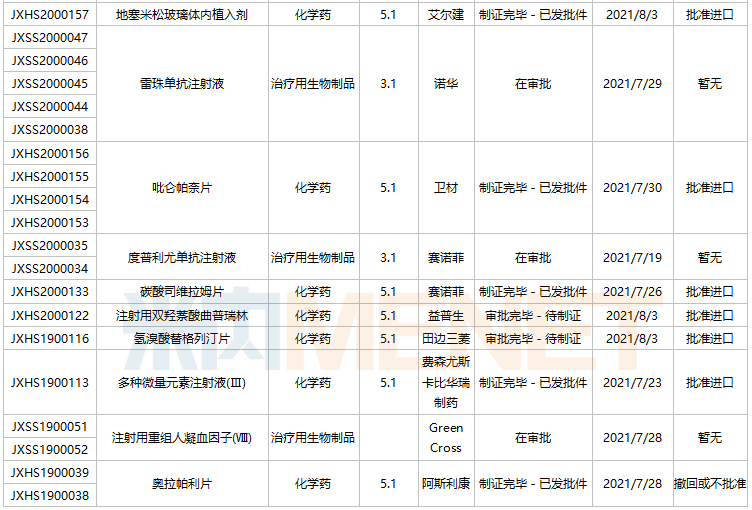752x510 pixels.
Task: Click 治疗用生物制品 in 雷珠单抗 row
Action: 313,83
